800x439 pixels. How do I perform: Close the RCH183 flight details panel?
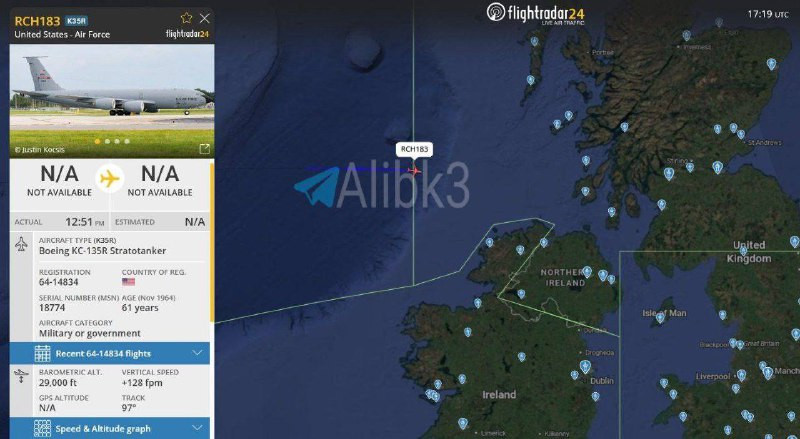pyautogui.click(x=205, y=18)
